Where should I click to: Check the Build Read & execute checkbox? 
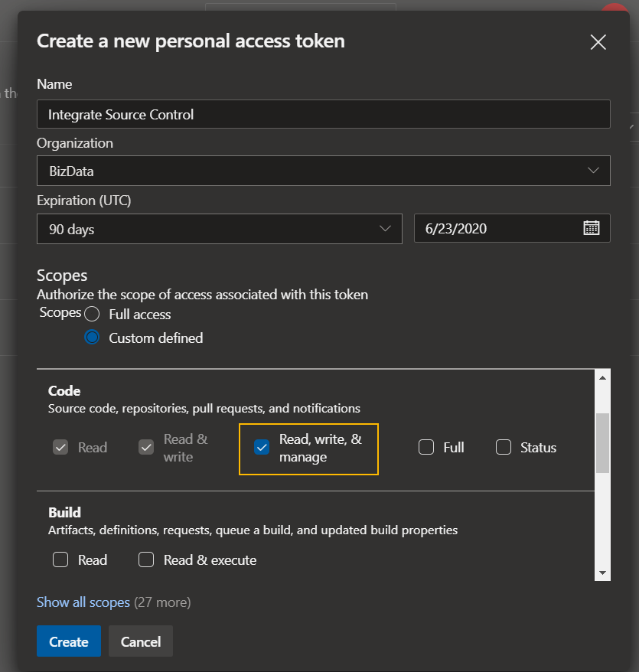146,559
